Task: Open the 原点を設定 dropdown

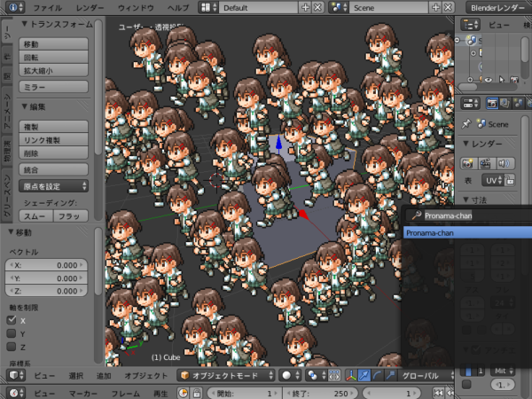Action: coord(53,186)
